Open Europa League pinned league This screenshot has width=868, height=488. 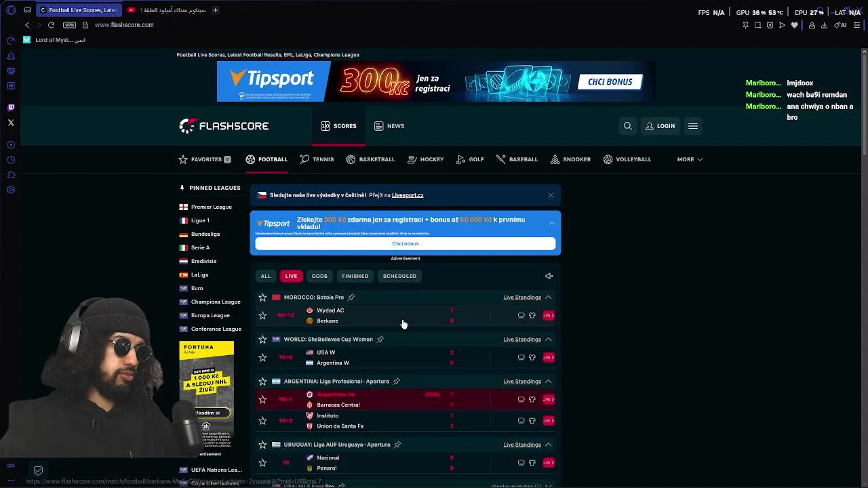(x=204, y=315)
